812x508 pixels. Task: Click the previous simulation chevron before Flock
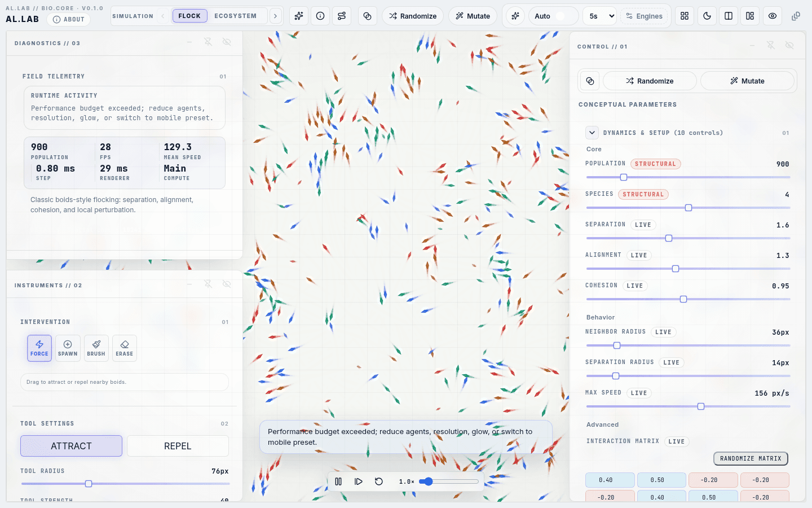pos(163,16)
